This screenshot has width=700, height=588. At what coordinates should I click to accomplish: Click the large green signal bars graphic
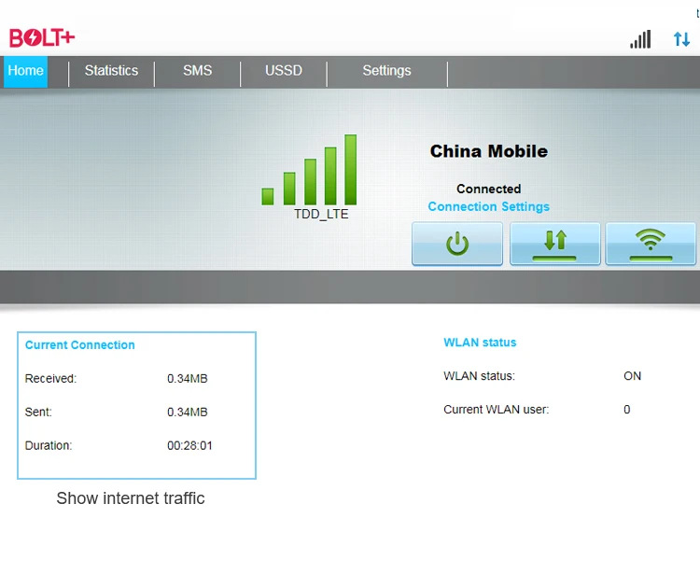(309, 170)
